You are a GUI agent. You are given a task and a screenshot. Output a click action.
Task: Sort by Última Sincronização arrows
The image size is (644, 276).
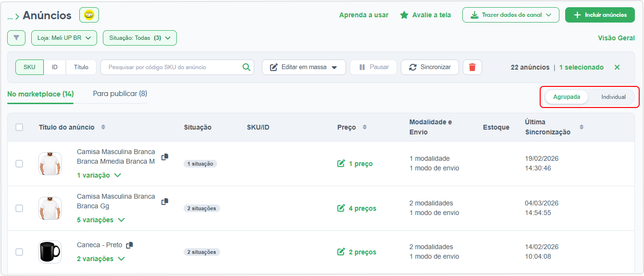(x=582, y=127)
